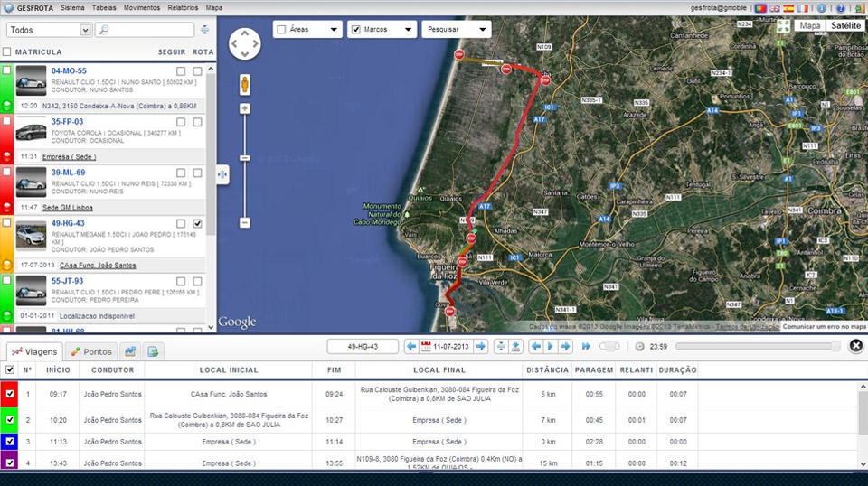Enable Rota checkbox for 39-ML-69
The width and height of the screenshot is (868, 486).
pos(198,173)
